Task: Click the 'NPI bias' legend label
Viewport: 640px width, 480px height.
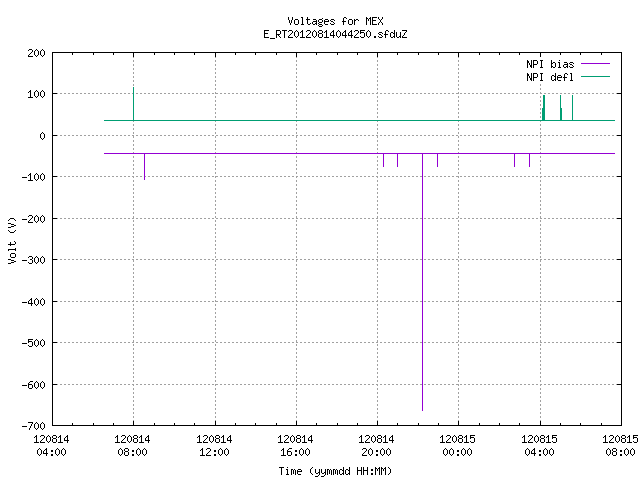Action: click(x=550, y=64)
